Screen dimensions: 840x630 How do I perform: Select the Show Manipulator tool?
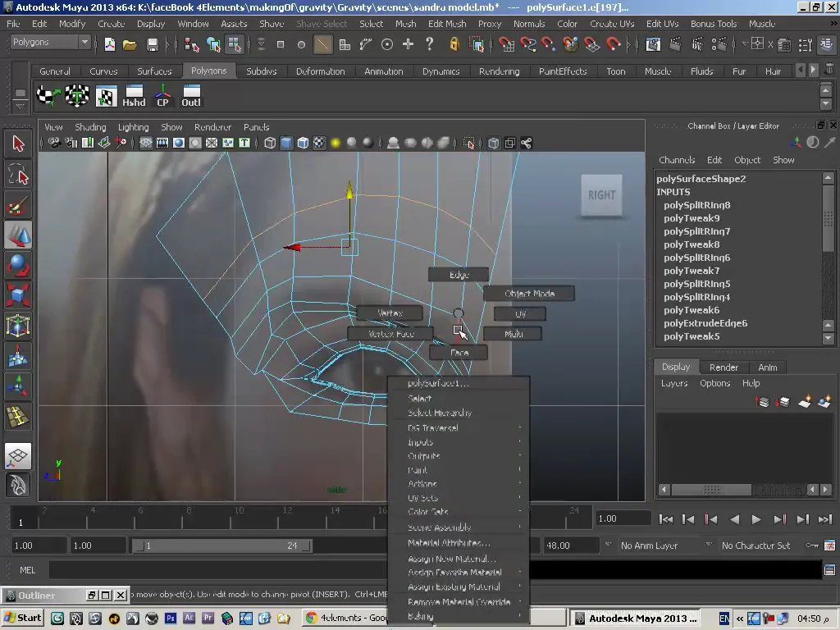click(18, 386)
